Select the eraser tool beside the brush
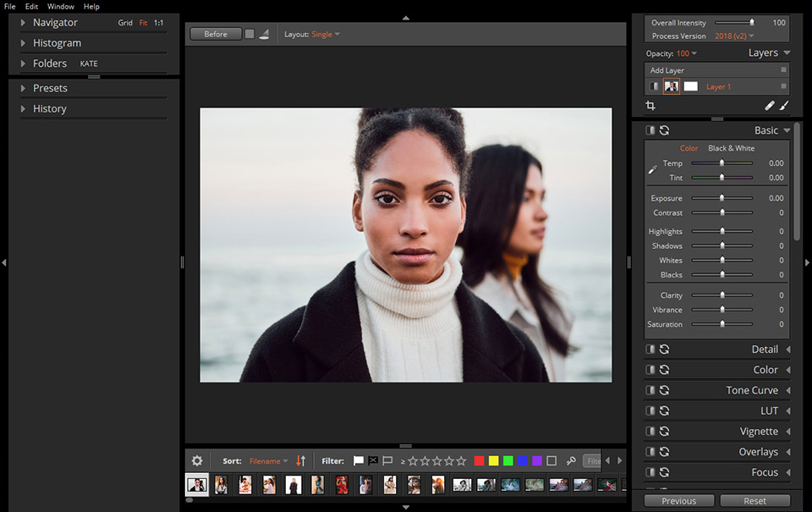The image size is (812, 512). tap(769, 106)
